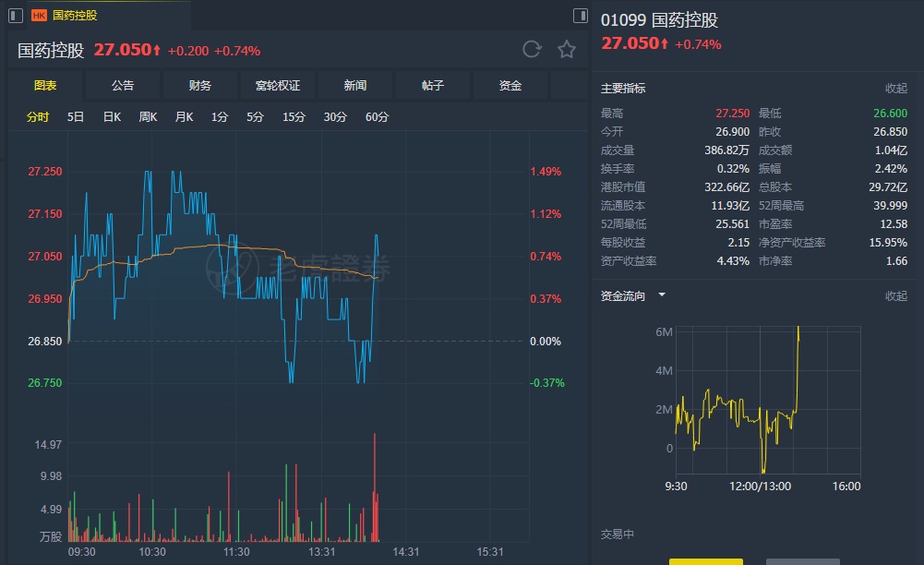Switch to the 资金 tab
Image resolution: width=924 pixels, height=565 pixels.
(x=510, y=86)
